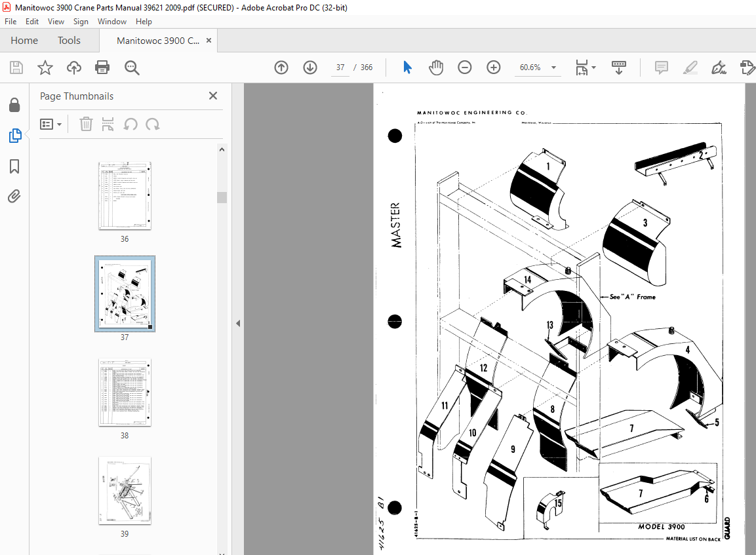This screenshot has width=756, height=555.
Task: Click thumbnails scrollbar up arrow
Action: point(222,150)
